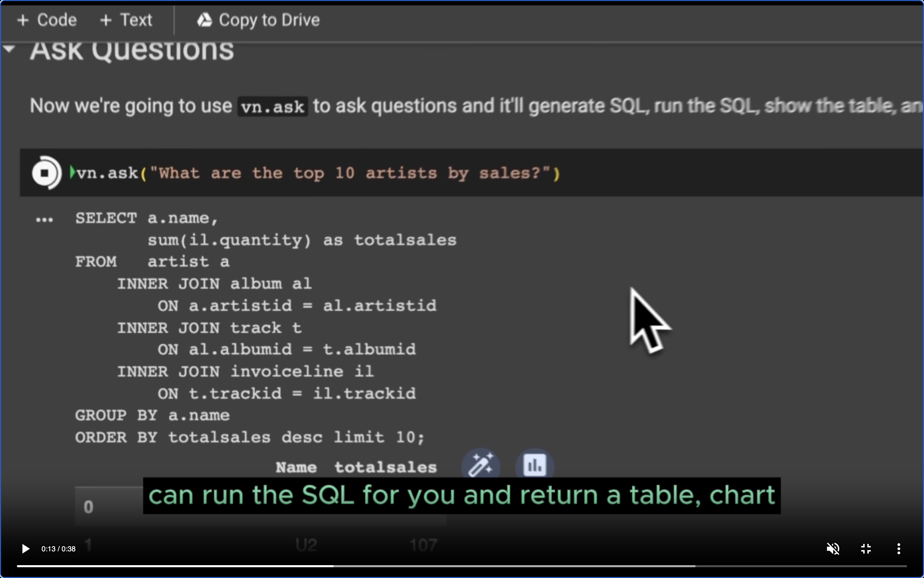Insert a text cell via + Text

pos(126,20)
